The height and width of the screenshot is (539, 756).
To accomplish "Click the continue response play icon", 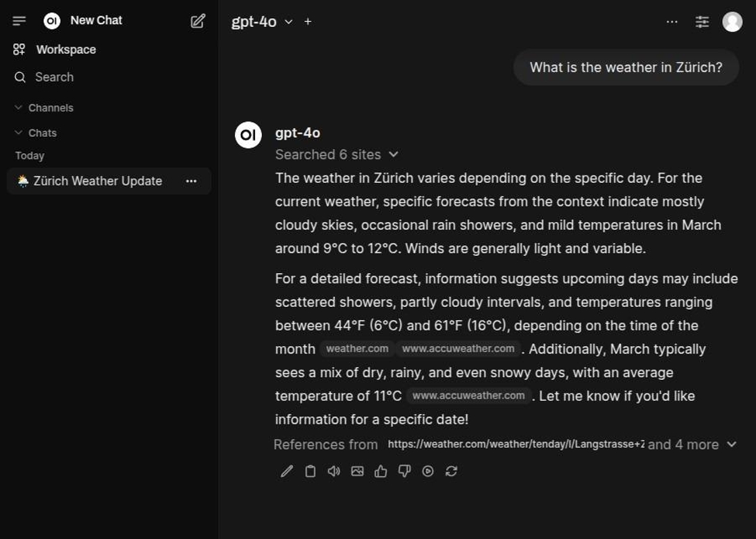I will (x=428, y=472).
